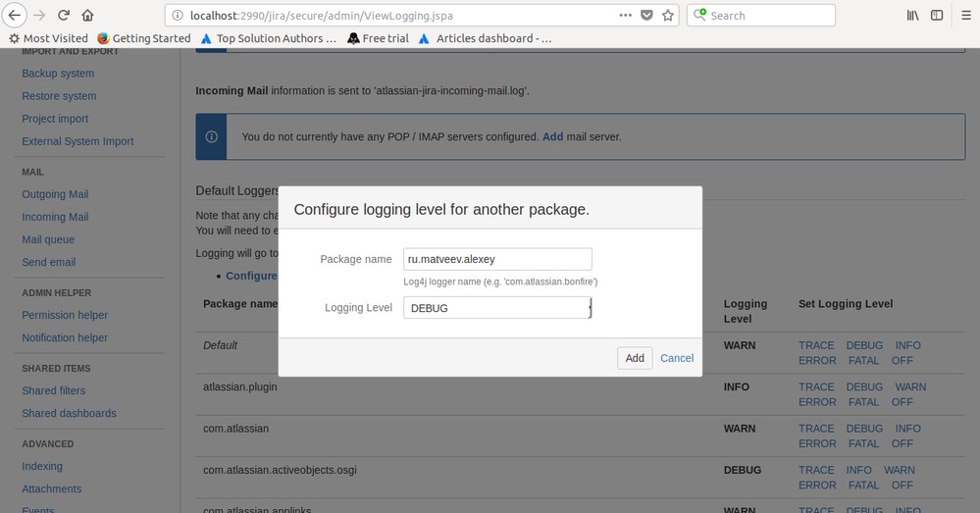Image resolution: width=980 pixels, height=513 pixels.
Task: Set Default logger to ERROR
Action: pyautogui.click(x=817, y=361)
